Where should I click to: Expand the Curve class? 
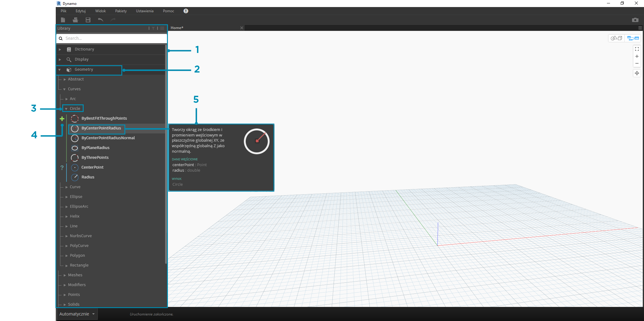[66, 187]
